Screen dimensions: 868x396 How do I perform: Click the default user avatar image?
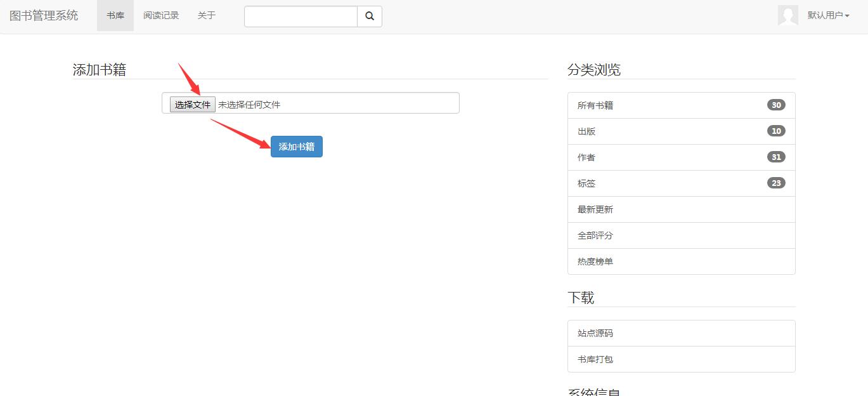pyautogui.click(x=787, y=15)
